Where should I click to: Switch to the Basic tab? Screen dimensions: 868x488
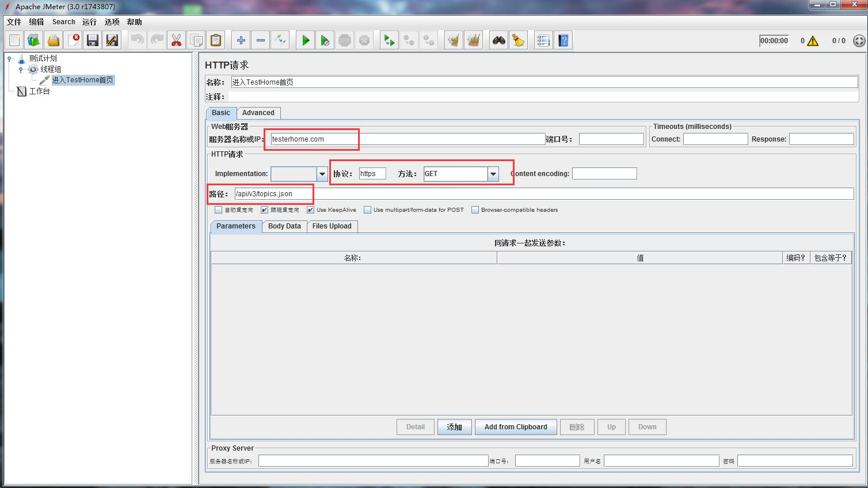point(221,113)
